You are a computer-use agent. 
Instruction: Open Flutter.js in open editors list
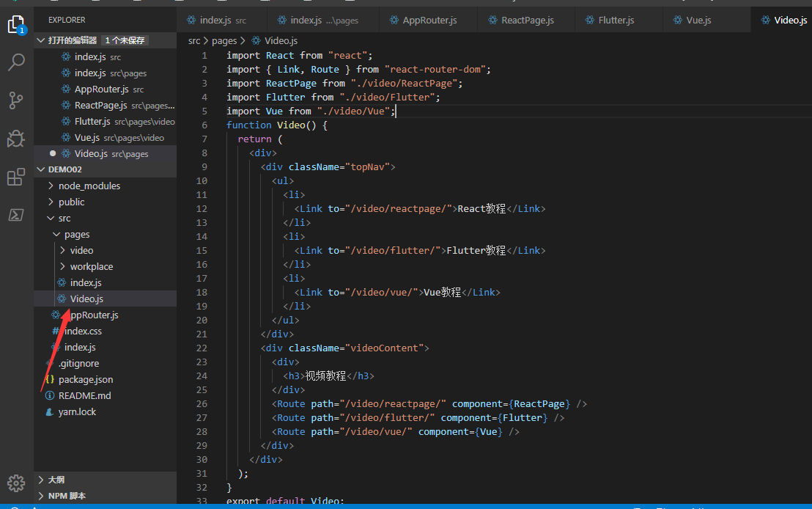[x=105, y=121]
